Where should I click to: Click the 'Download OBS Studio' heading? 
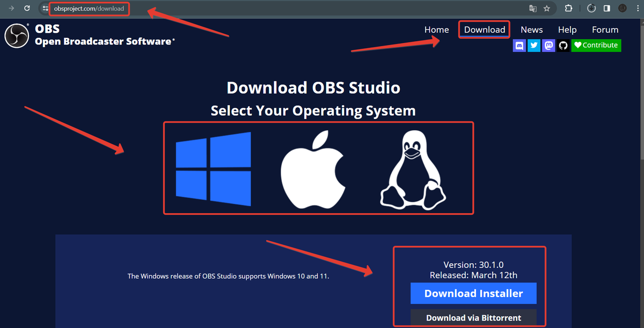click(313, 87)
